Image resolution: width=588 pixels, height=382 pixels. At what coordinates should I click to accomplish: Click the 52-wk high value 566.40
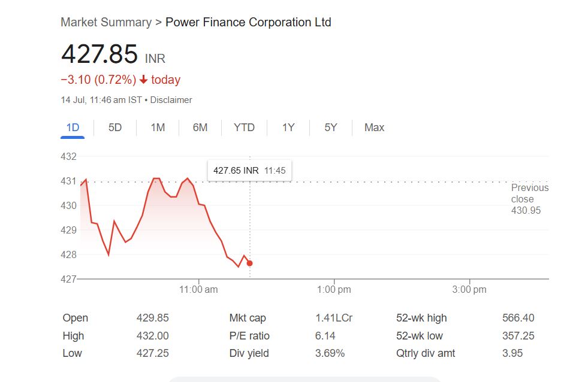tap(518, 318)
